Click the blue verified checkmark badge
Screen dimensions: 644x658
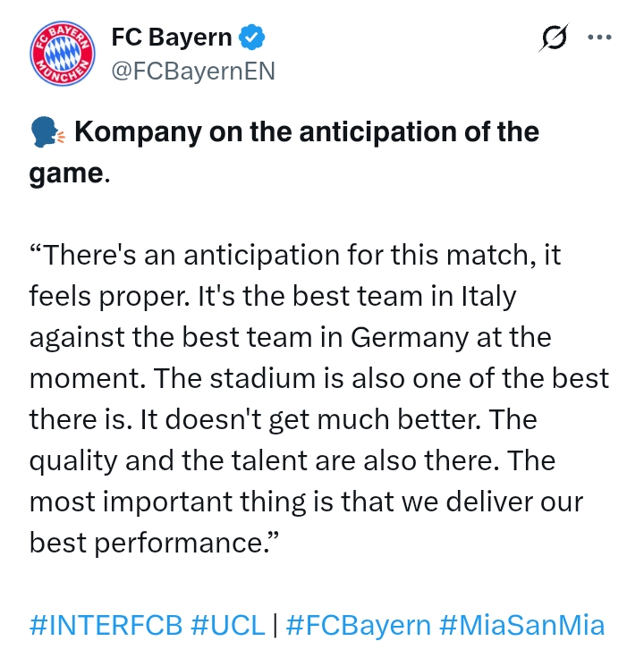[252, 38]
